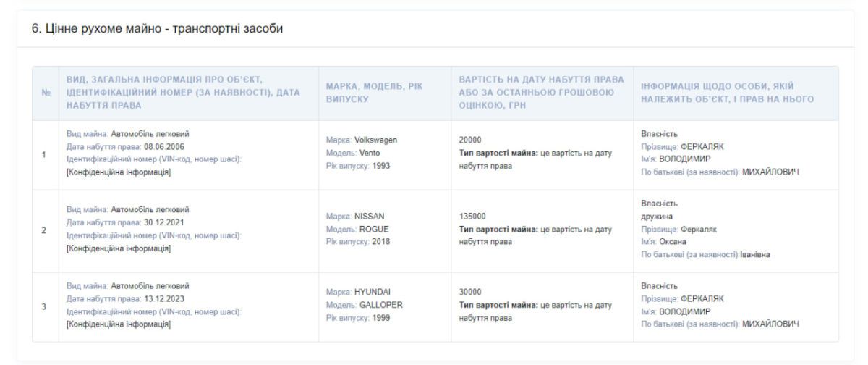Select the owner name Оксана
This screenshot has height=365, width=868.
(x=671, y=241)
